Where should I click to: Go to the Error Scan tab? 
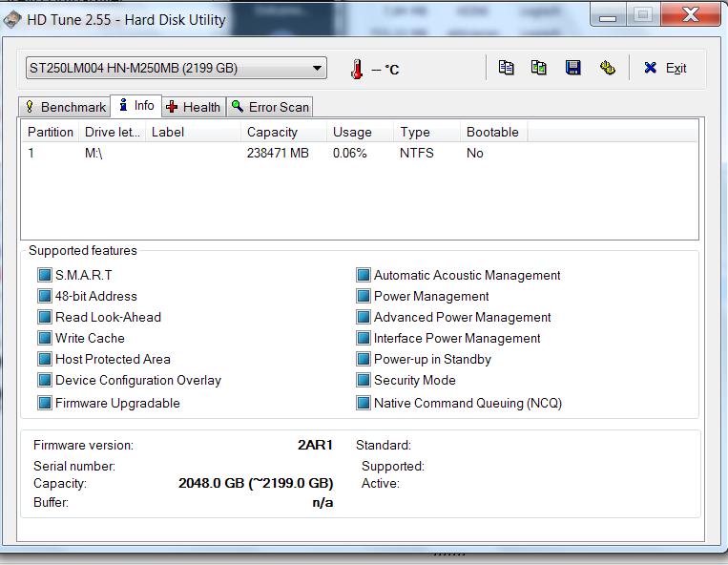[270, 107]
